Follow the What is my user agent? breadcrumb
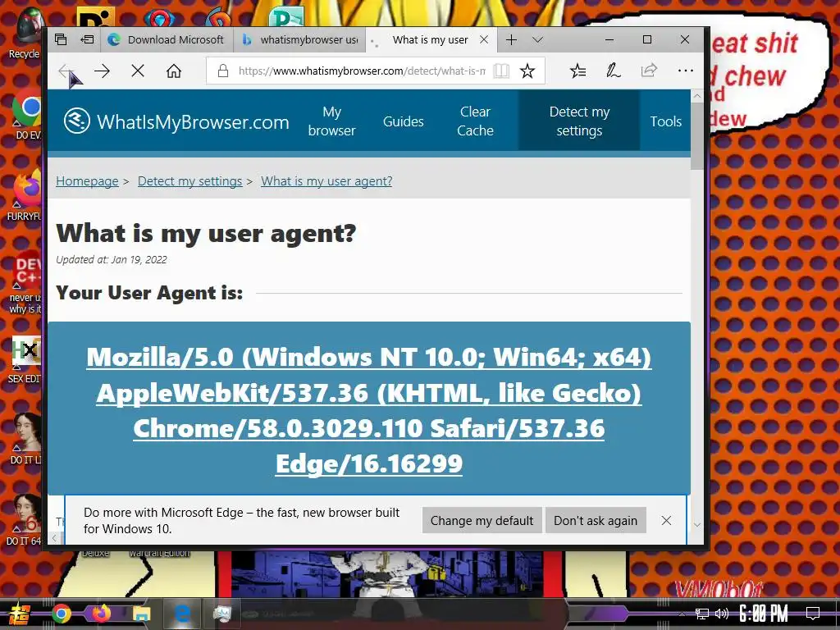840x630 pixels. click(326, 181)
